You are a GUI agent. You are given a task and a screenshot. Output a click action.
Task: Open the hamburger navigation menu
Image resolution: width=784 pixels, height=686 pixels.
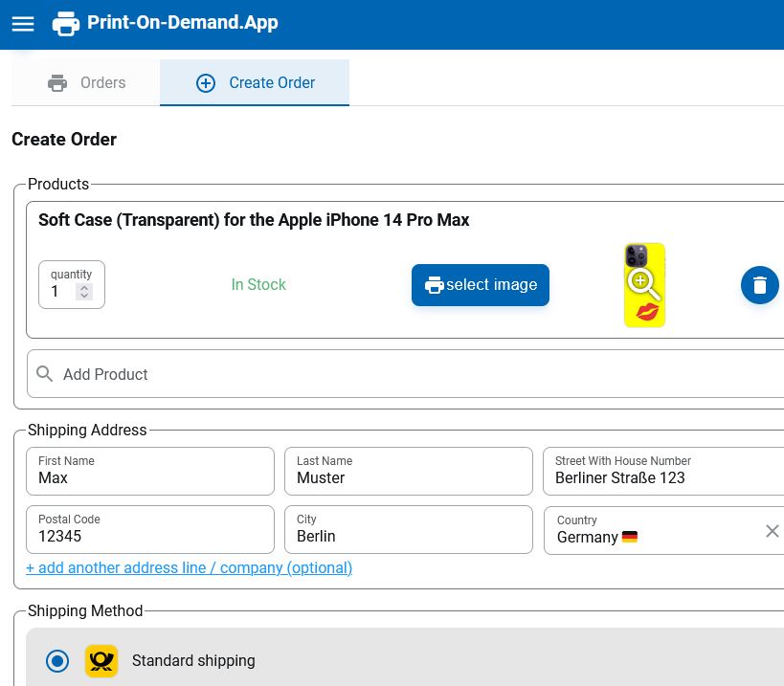coord(23,24)
